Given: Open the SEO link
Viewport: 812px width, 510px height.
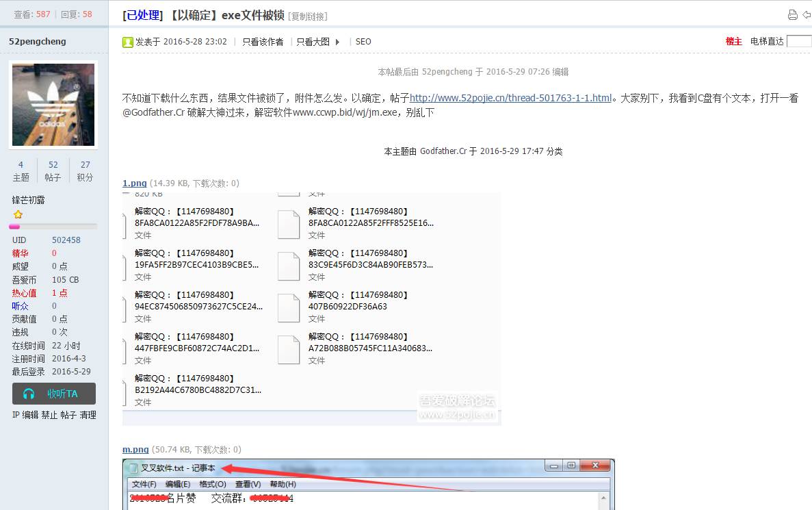Looking at the screenshot, I should pos(363,42).
